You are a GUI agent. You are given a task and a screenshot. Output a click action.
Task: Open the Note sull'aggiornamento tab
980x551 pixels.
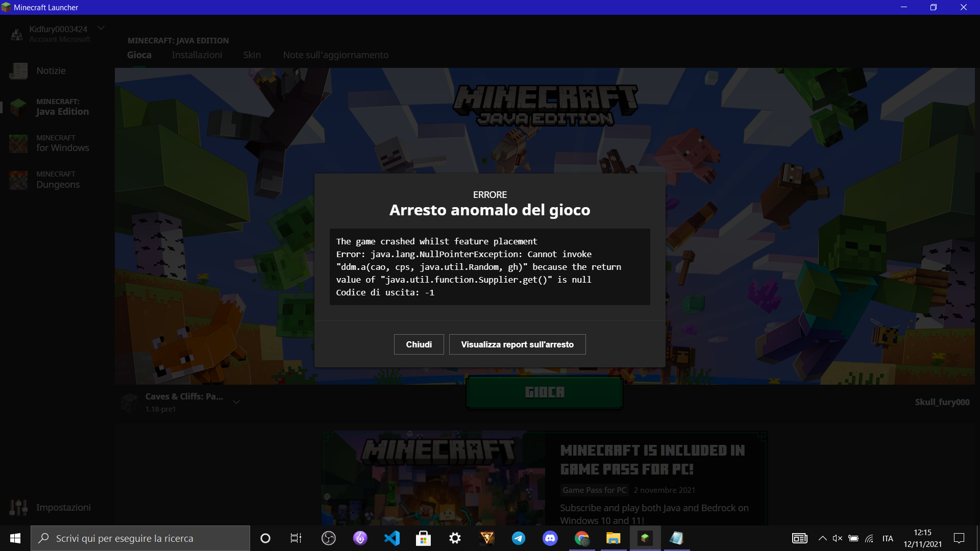pyautogui.click(x=335, y=55)
